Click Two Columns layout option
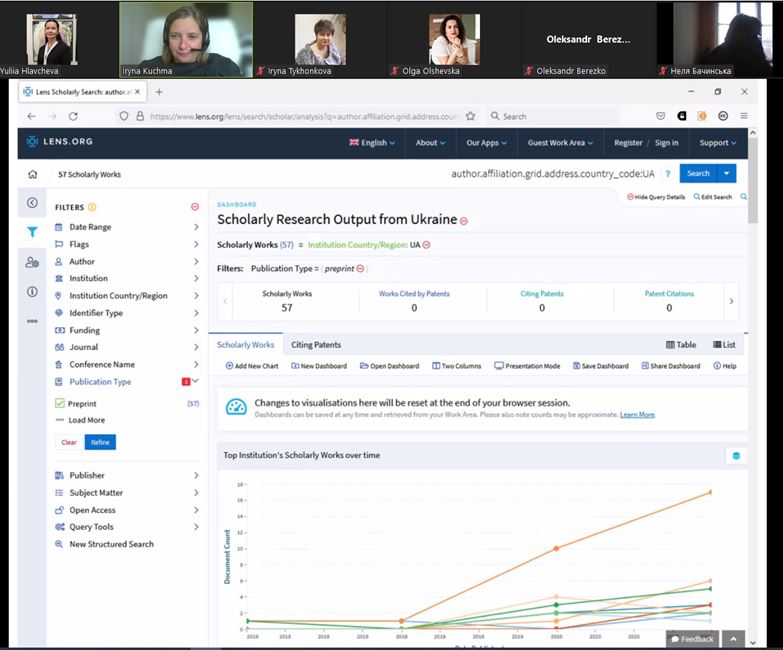783x650 pixels. (456, 366)
